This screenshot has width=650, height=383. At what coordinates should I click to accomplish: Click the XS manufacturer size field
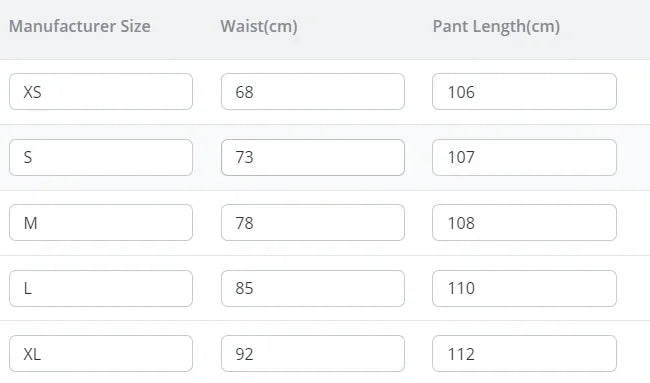tap(101, 92)
